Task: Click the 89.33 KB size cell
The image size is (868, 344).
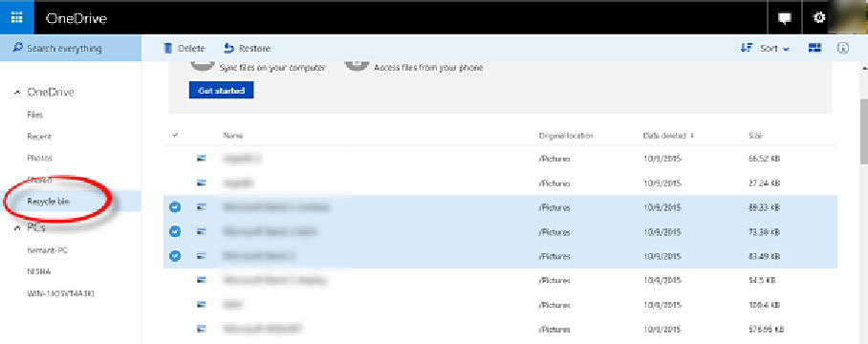Action: pos(764,206)
